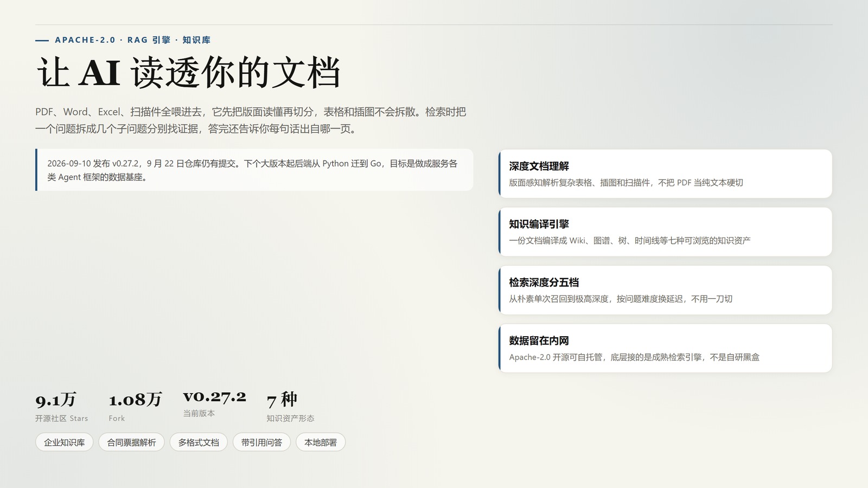Click the APACHE-2.0 · RAG 引擎 · 知识库 eyebrow text
This screenshot has height=488, width=868.
point(132,40)
